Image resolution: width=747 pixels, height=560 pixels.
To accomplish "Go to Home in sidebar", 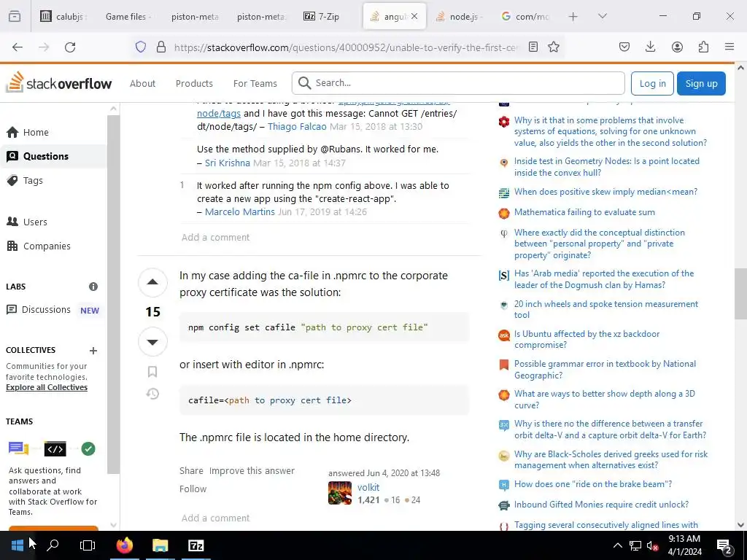I will (x=53, y=132).
